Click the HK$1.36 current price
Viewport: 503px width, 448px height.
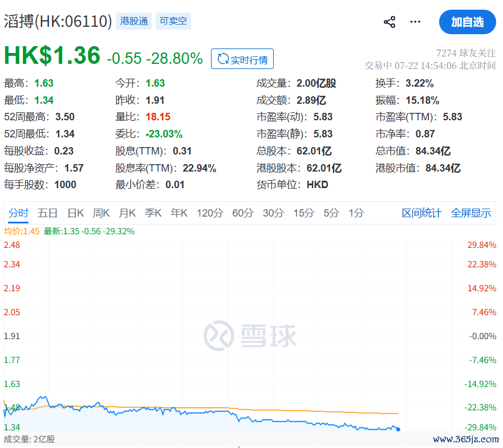[x=52, y=56]
